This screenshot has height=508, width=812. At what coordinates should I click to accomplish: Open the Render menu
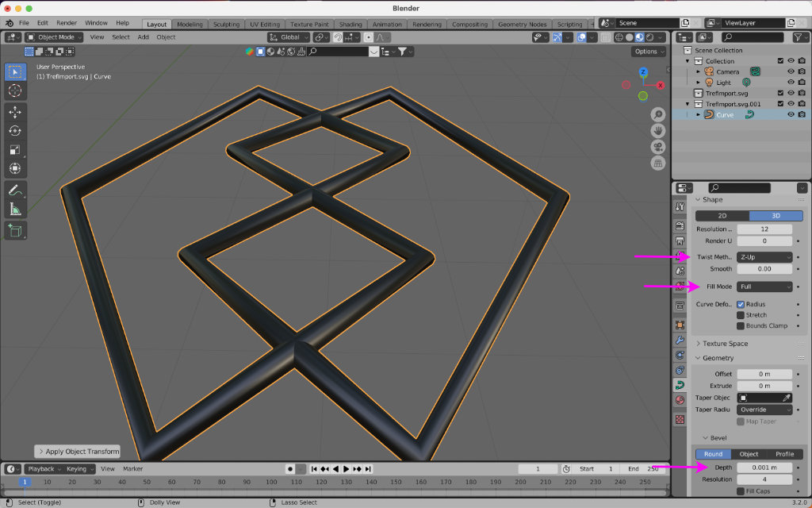67,23
